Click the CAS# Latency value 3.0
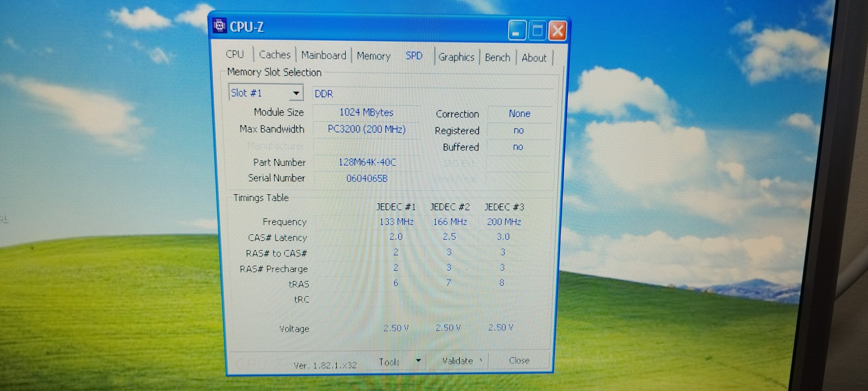This screenshot has height=391, width=868. click(x=503, y=237)
